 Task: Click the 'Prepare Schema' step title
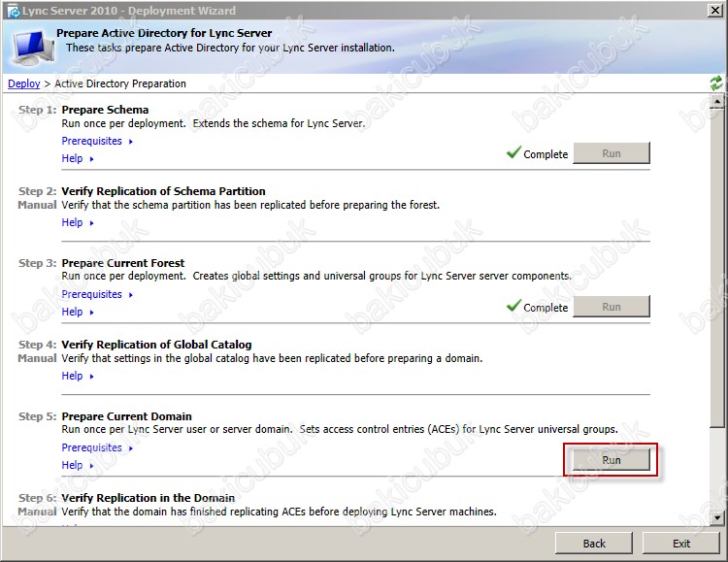point(105,110)
